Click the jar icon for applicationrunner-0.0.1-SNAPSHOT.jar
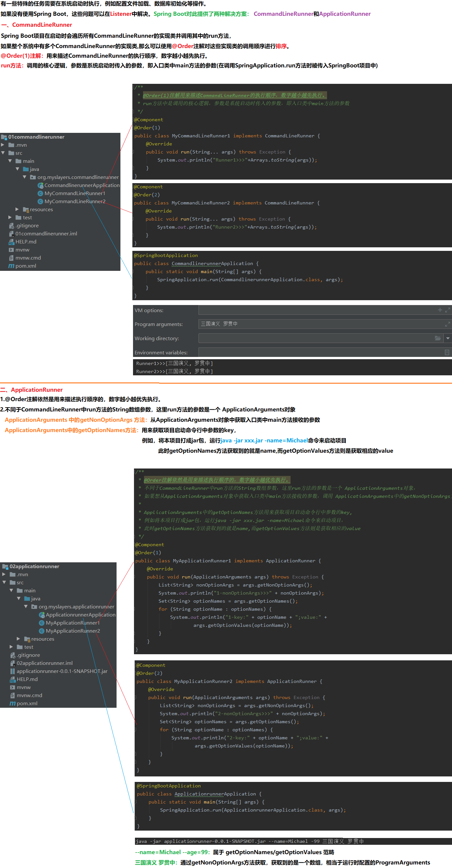Viewport: 452px width, 868px height. point(13,671)
